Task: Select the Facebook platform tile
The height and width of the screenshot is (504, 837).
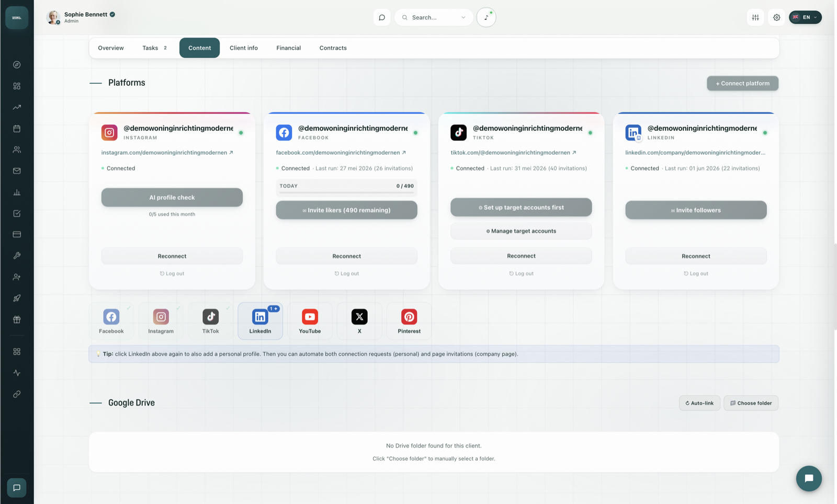Action: 111,321
